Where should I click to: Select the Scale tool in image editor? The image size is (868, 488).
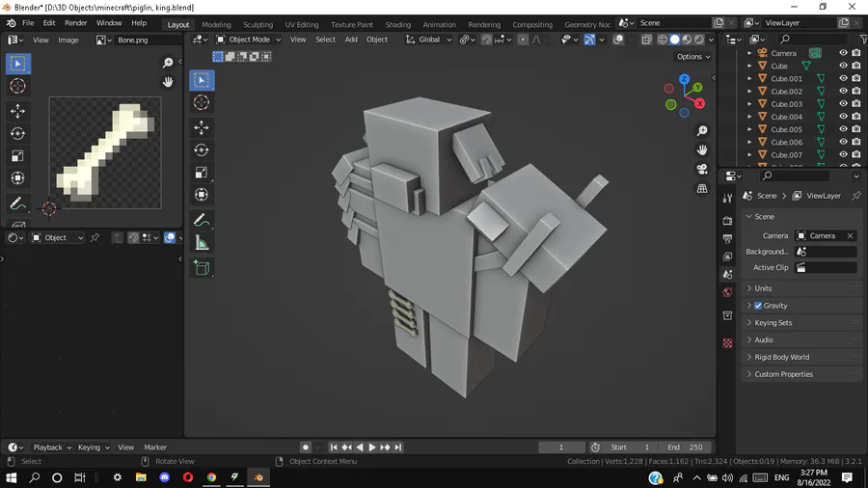pos(17,156)
